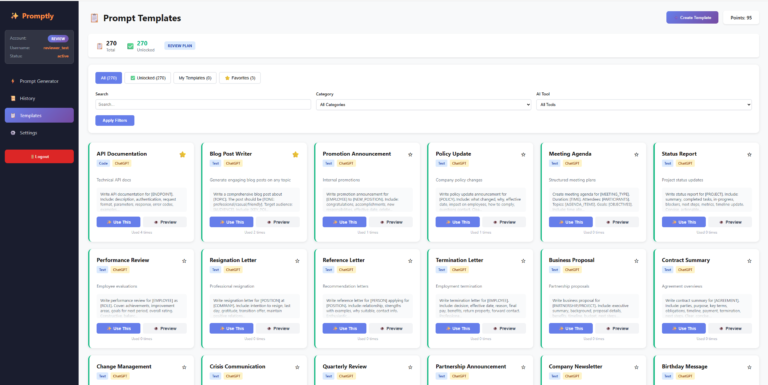Click the Apply Filters button
The width and height of the screenshot is (768, 385).
115,120
